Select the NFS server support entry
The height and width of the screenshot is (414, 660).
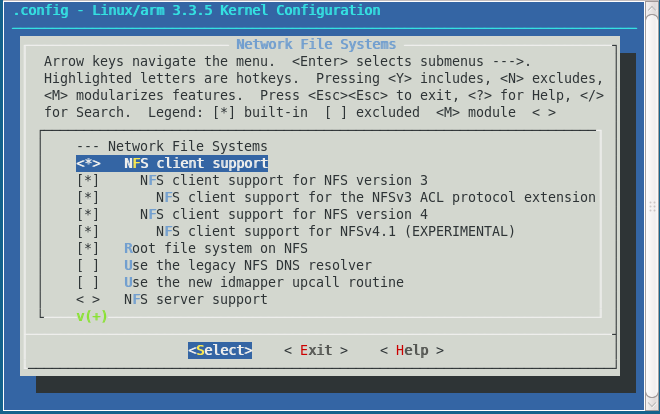(x=172, y=300)
